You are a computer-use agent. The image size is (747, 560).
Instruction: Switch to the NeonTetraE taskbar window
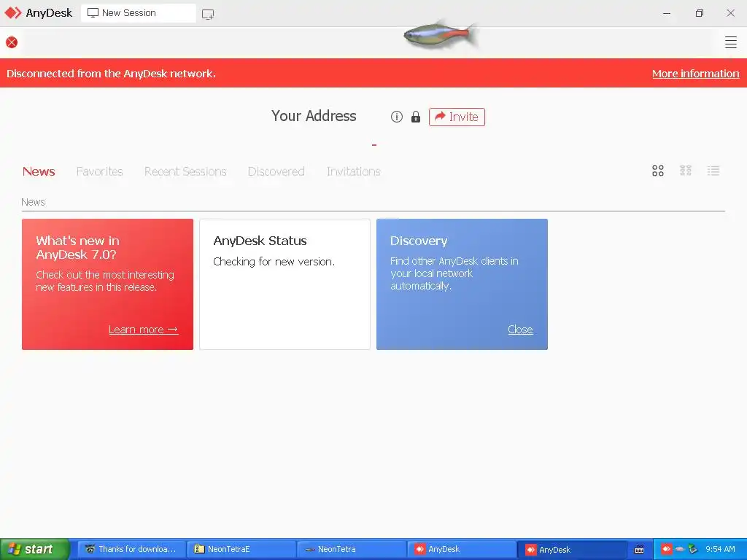241,549
